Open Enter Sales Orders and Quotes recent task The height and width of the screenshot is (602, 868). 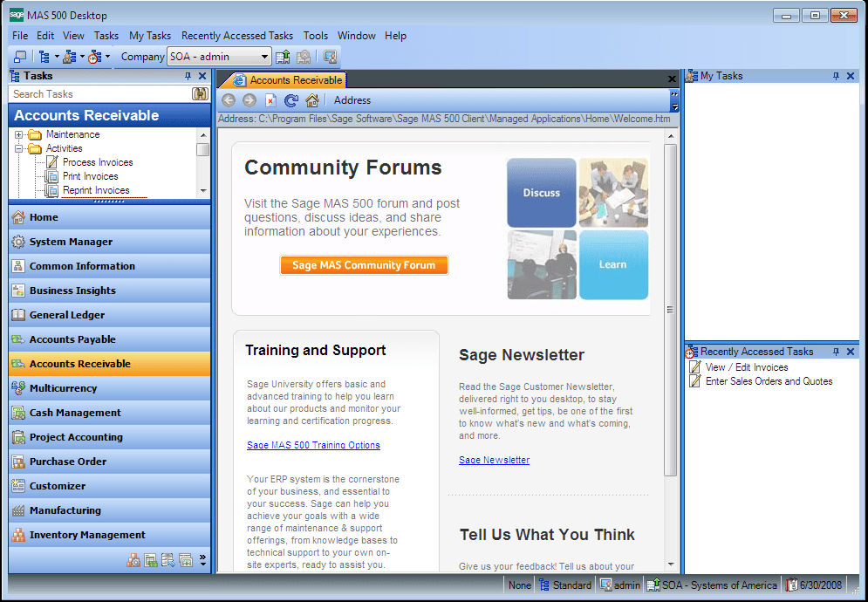(769, 381)
